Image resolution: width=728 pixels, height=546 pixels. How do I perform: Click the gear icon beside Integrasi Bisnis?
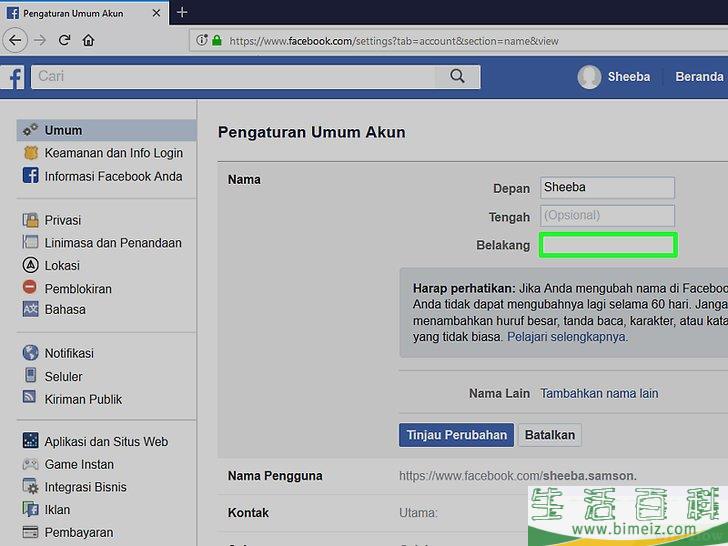click(31, 486)
